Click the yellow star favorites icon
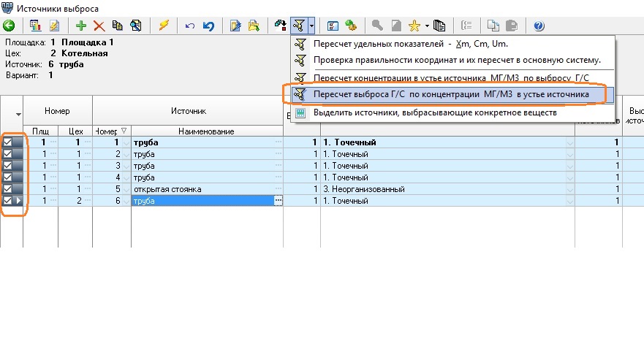The height and width of the screenshot is (360, 644). tap(414, 26)
